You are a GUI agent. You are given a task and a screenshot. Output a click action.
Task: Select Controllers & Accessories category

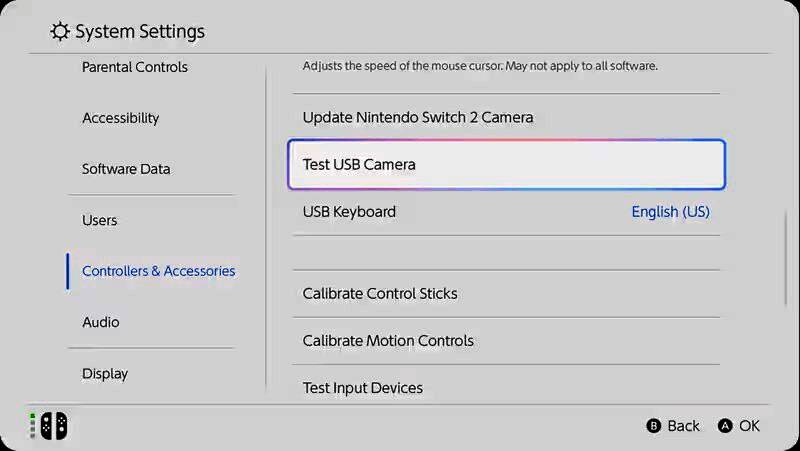[x=159, y=271]
